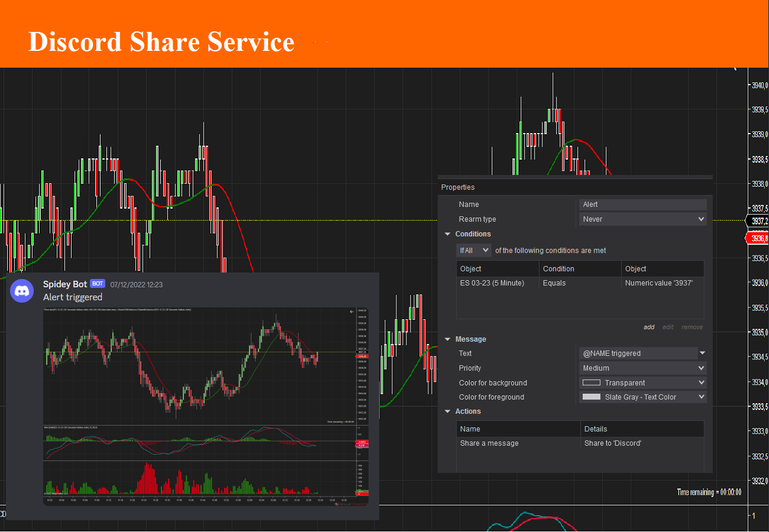Click the Discord Share Service heading
This screenshot has width=769, height=532.
coord(161,42)
